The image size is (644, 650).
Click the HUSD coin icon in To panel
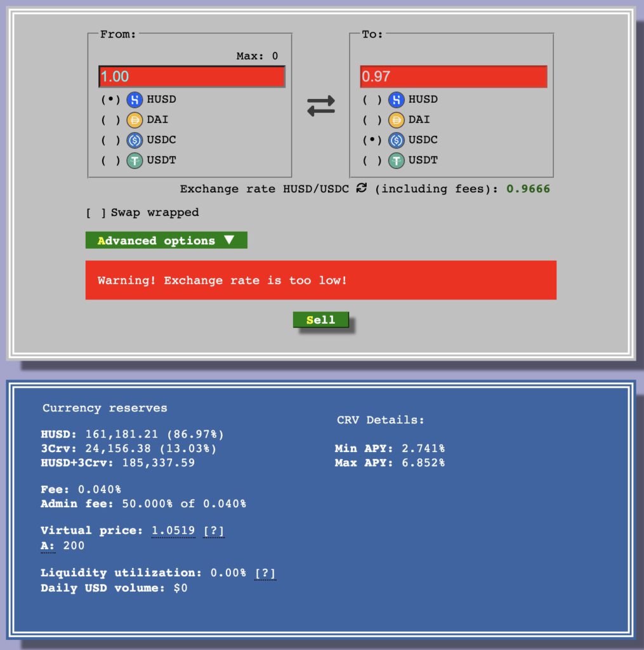396,100
